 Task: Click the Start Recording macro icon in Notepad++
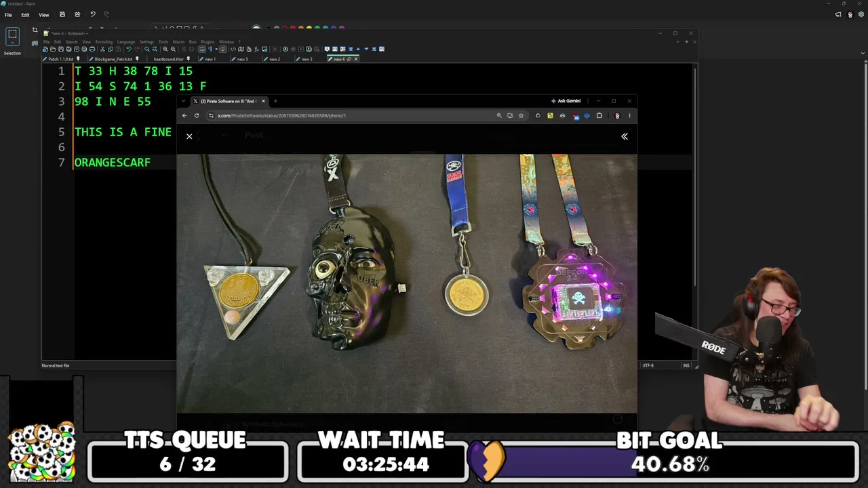[285, 49]
